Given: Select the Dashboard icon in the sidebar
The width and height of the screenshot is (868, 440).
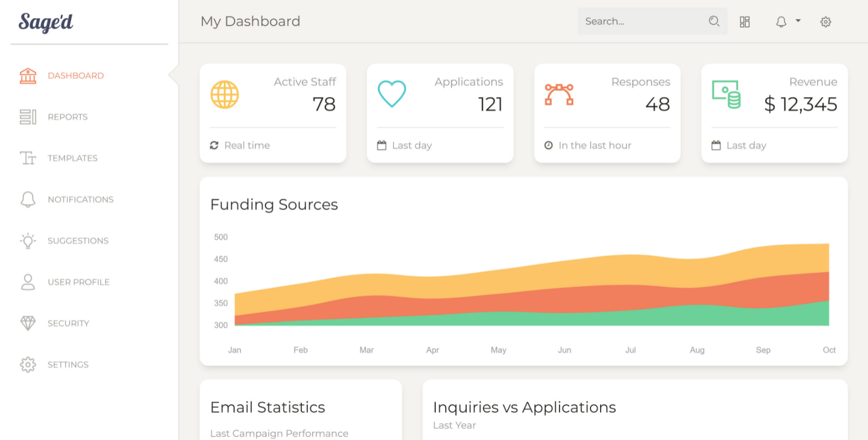Looking at the screenshot, I should point(27,75).
